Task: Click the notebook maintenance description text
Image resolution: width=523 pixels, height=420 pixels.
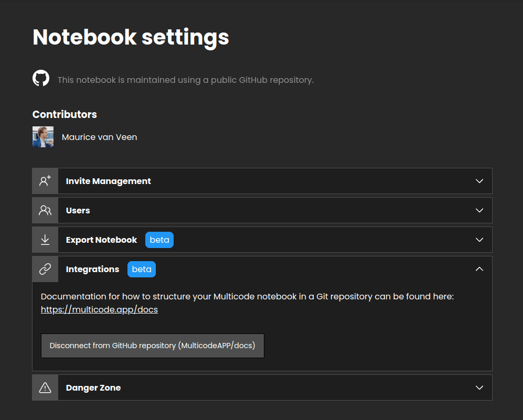Action: pos(185,80)
